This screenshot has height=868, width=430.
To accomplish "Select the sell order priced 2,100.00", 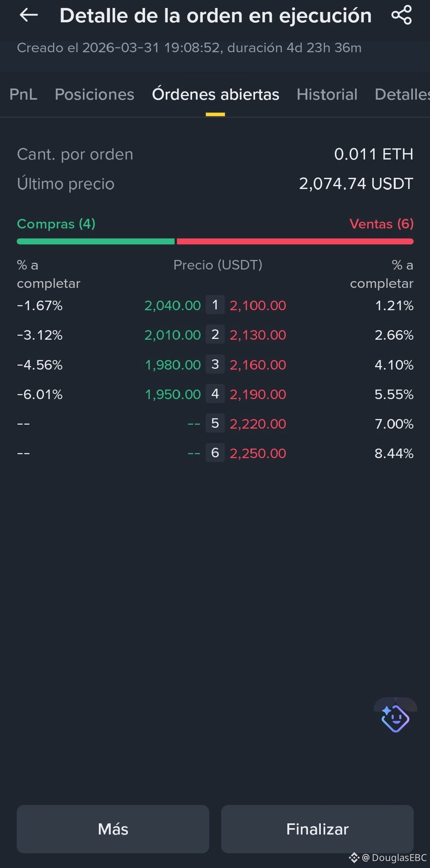I will (258, 305).
